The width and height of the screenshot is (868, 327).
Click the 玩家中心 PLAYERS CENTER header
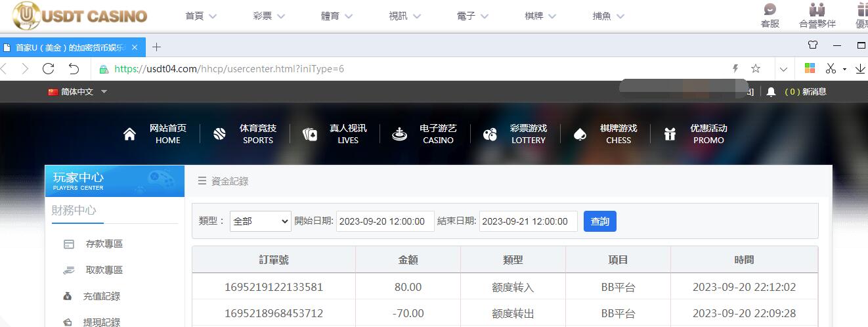[115, 181]
